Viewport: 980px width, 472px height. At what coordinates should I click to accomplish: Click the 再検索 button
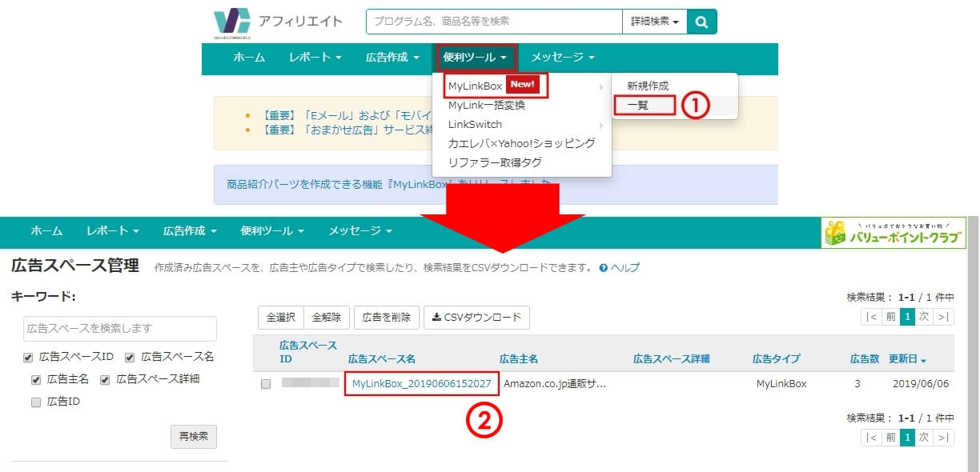(194, 437)
